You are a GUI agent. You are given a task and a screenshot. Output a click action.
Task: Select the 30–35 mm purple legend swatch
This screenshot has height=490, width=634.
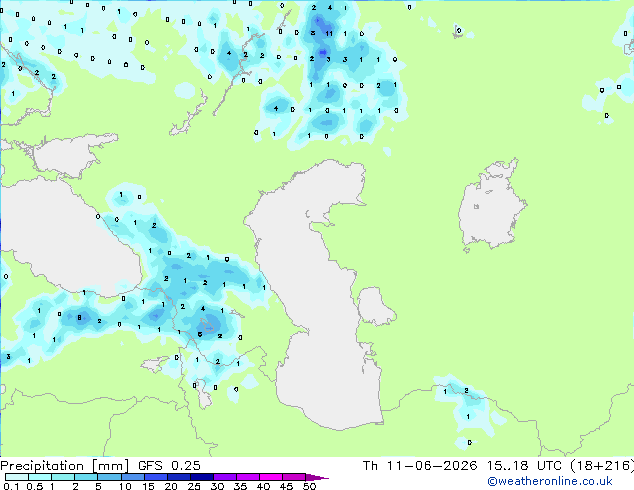tap(224, 477)
